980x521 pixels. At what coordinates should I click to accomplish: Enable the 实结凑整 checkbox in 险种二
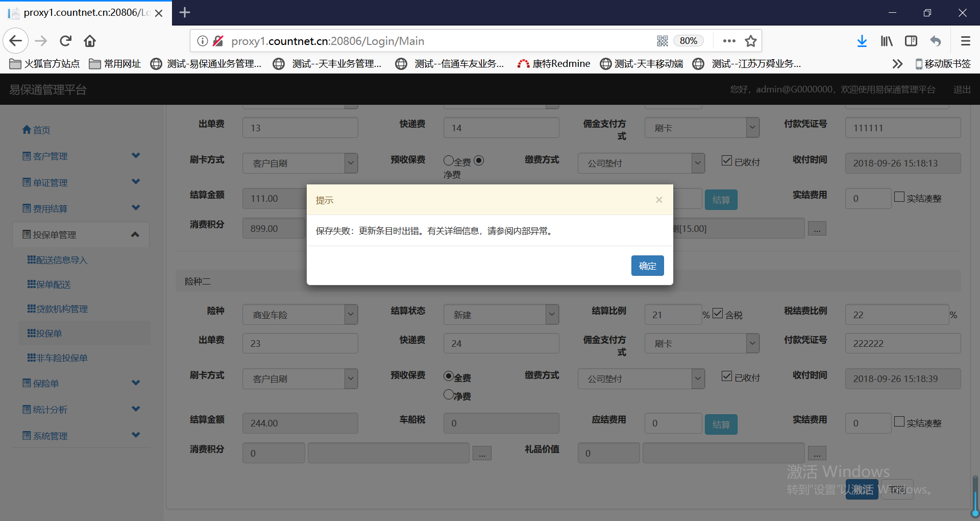pyautogui.click(x=899, y=422)
